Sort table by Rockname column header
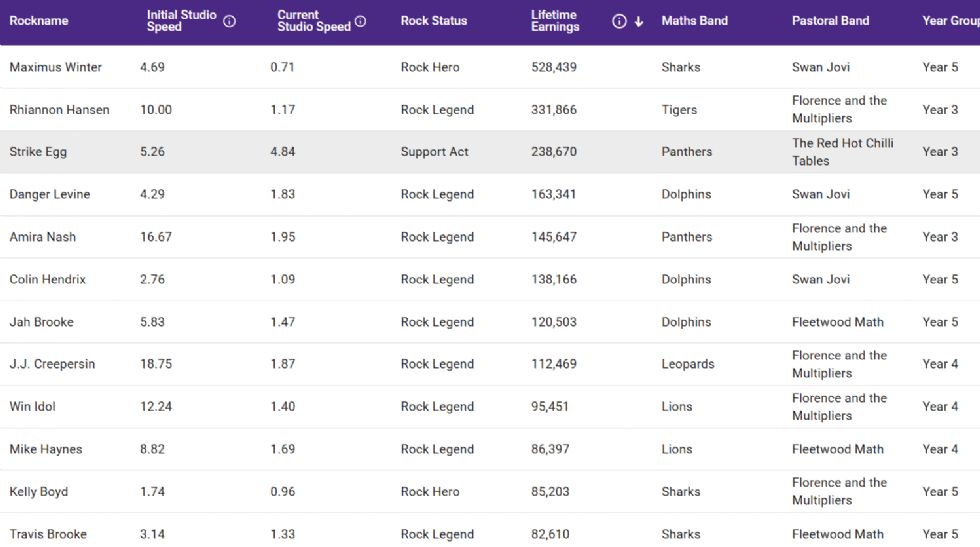980x547 pixels. (x=39, y=21)
